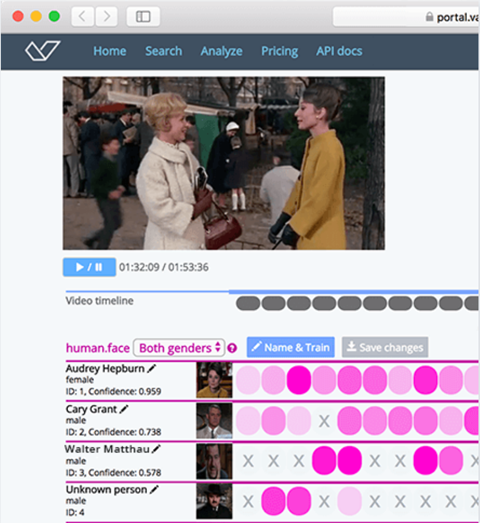
Task: Click Walter Matthau's fourth detection marker
Action: pyautogui.click(x=324, y=461)
